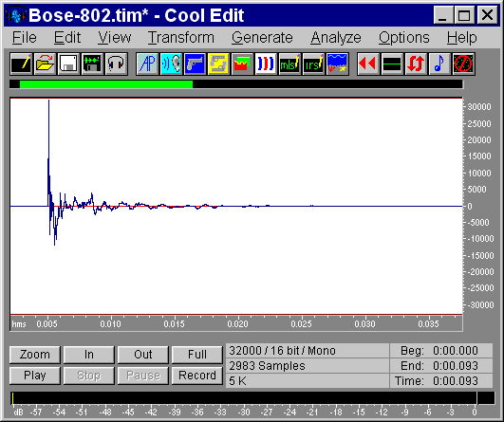This screenshot has height=422, width=504.
Task: Click the green overview position bar
Action: click(106, 84)
